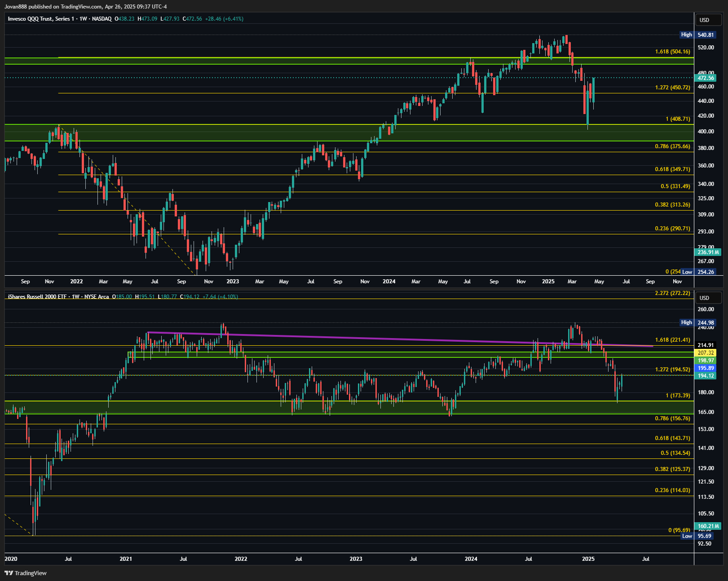Select the 194.12 current price label
This screenshot has height=581, width=728.
point(706,376)
